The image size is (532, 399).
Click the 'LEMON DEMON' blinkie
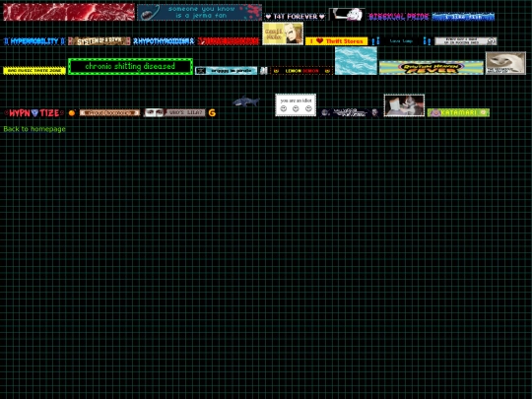point(301,71)
